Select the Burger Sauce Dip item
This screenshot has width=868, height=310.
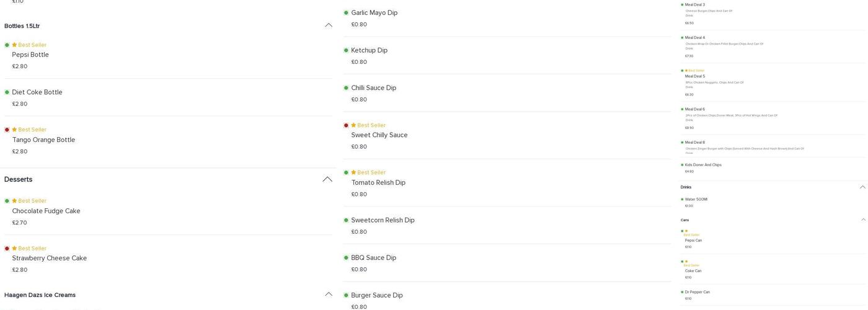click(376, 295)
